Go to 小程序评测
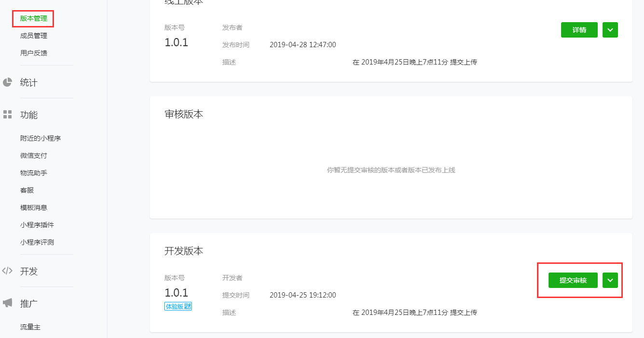644x338 pixels. [37, 242]
